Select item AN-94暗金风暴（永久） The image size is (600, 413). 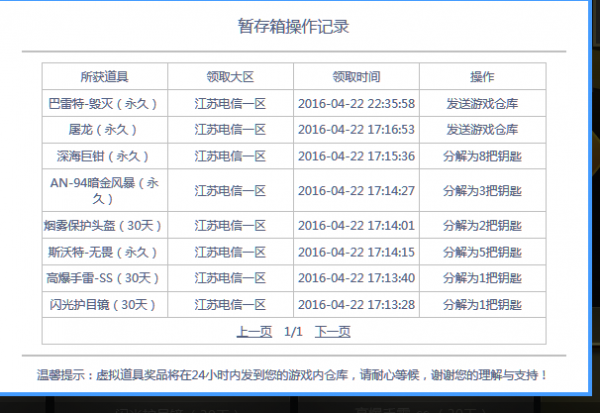click(104, 191)
